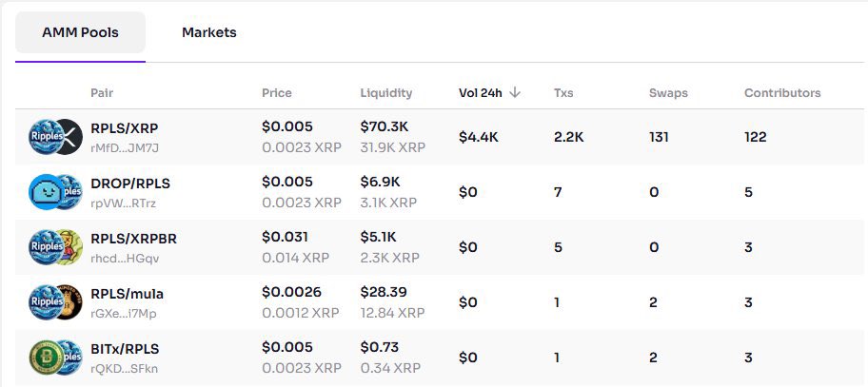Click the RPLS/mula pair token icon
The image size is (868, 387).
point(55,302)
